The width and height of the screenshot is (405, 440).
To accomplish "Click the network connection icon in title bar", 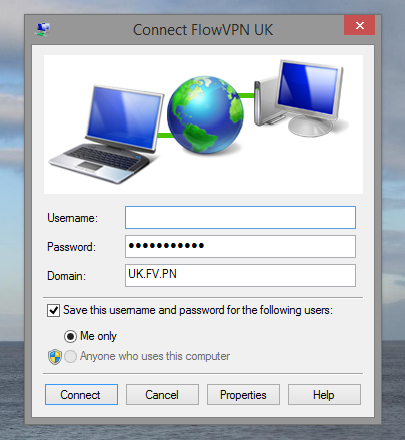I will pyautogui.click(x=43, y=30).
